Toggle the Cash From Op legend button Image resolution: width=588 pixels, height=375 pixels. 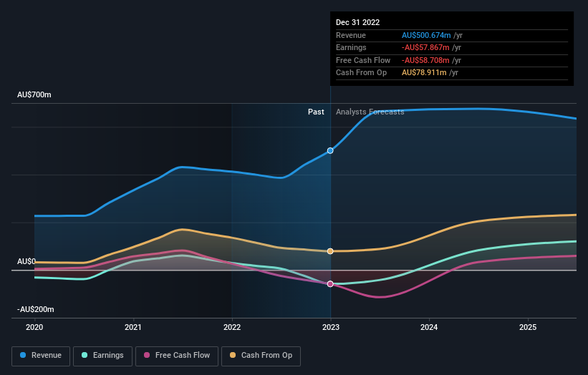tap(261, 356)
